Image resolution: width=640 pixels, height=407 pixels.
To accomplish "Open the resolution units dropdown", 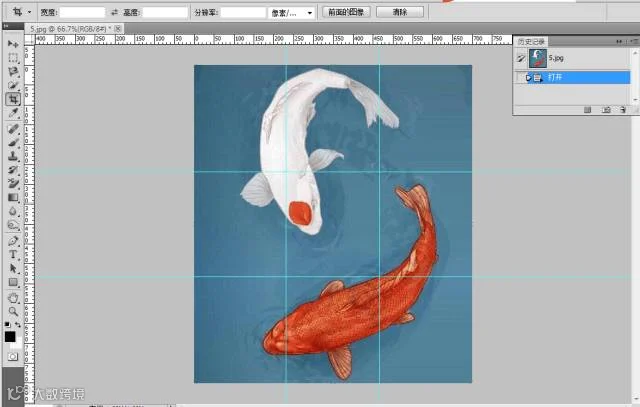I will click(x=291, y=13).
